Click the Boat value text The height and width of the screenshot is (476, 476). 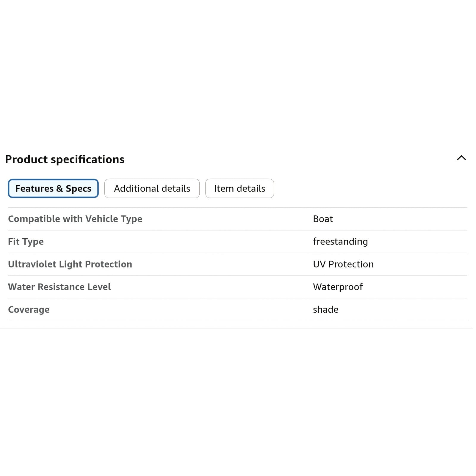(323, 219)
